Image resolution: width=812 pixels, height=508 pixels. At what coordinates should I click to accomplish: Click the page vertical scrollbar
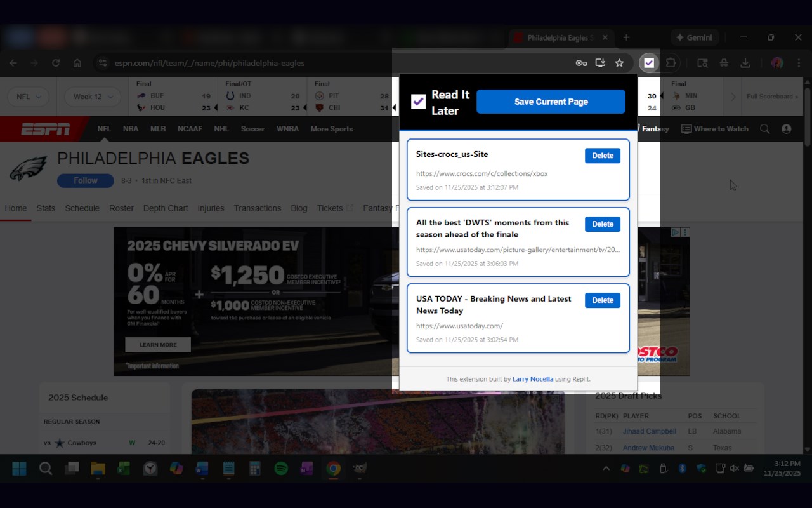point(808,117)
